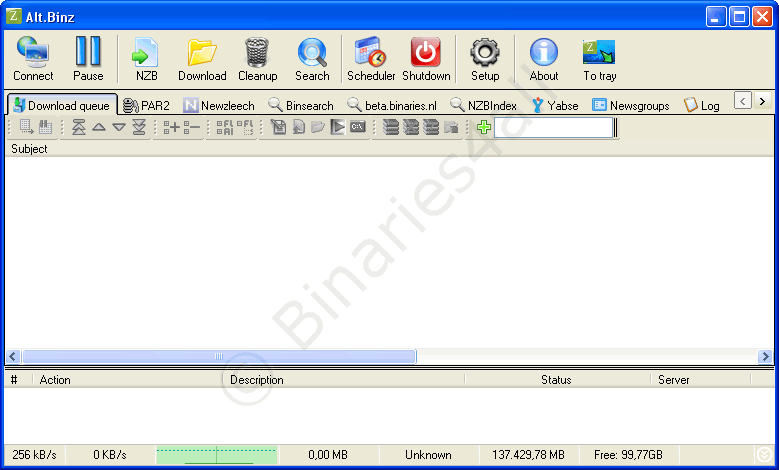Click the # column header
Viewport: 779px width, 470px height.
[x=14, y=380]
